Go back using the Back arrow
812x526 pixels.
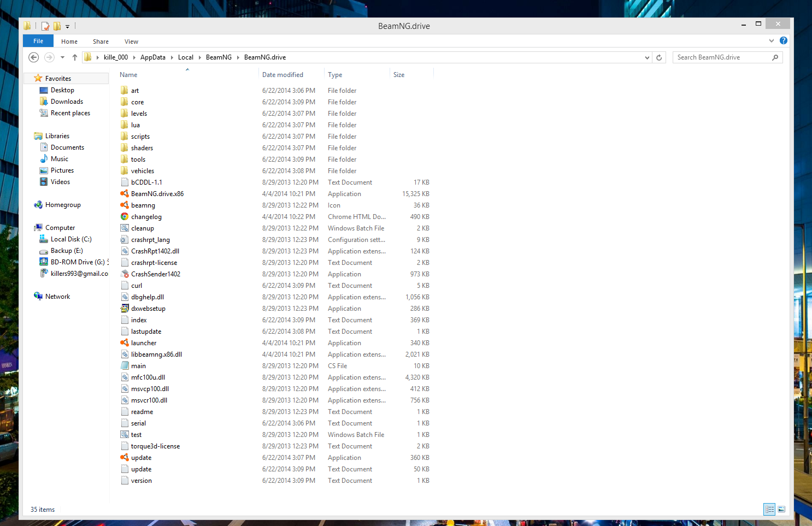pyautogui.click(x=33, y=57)
